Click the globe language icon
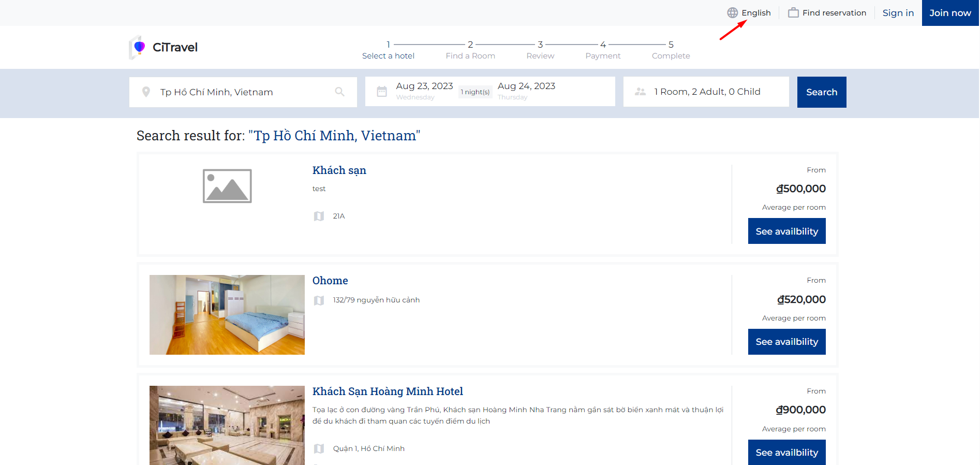 click(732, 13)
